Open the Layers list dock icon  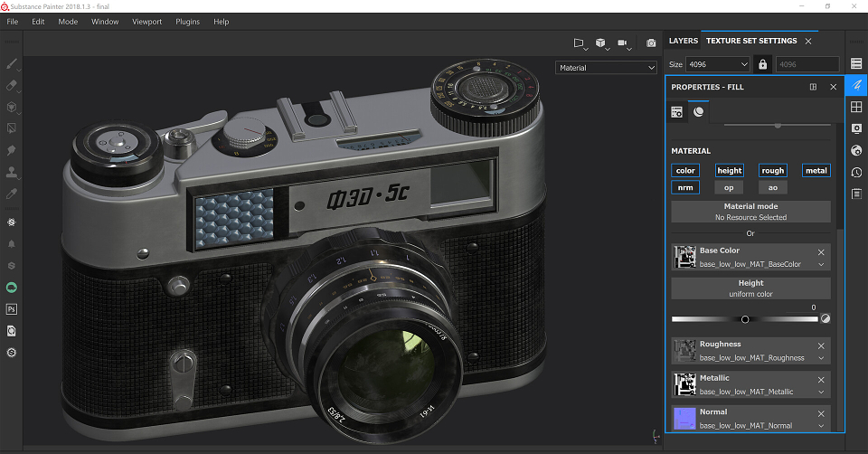tap(856, 63)
